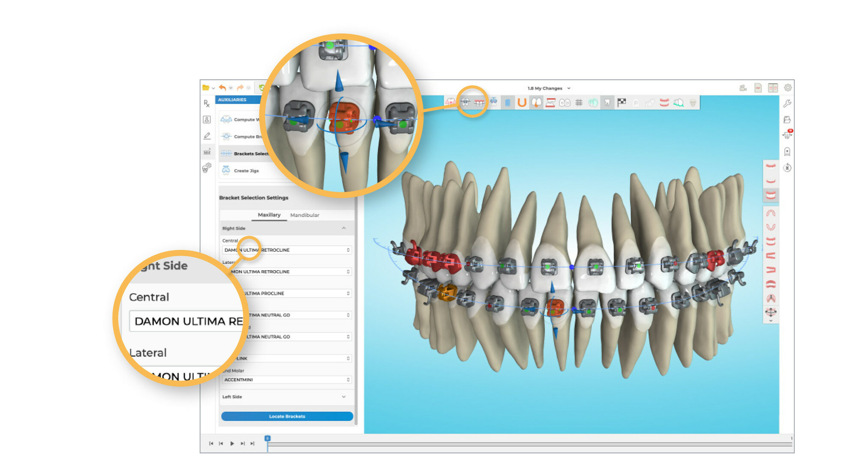Select the pencil editing tool in left sidebar

pos(207,135)
